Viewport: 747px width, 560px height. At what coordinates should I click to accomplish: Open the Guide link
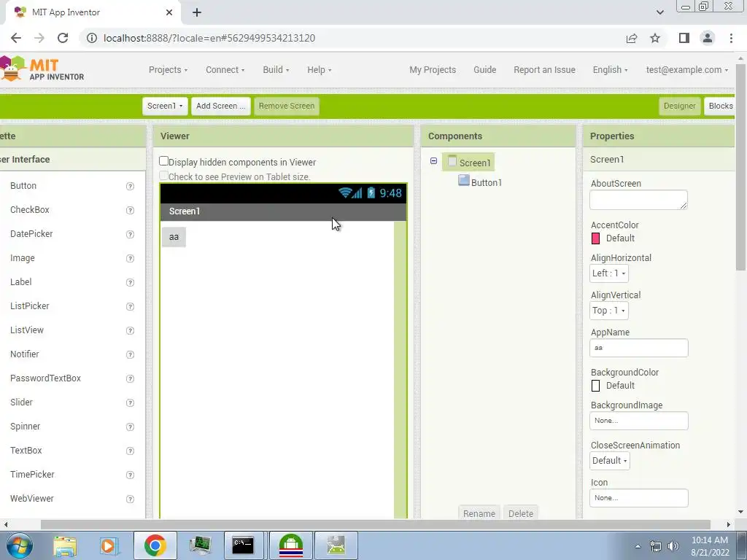point(484,69)
